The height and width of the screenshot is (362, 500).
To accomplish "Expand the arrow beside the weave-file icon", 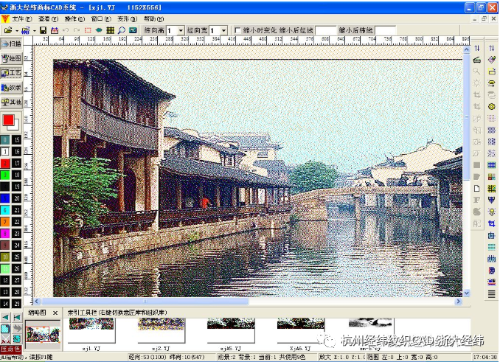I will click(34, 31).
